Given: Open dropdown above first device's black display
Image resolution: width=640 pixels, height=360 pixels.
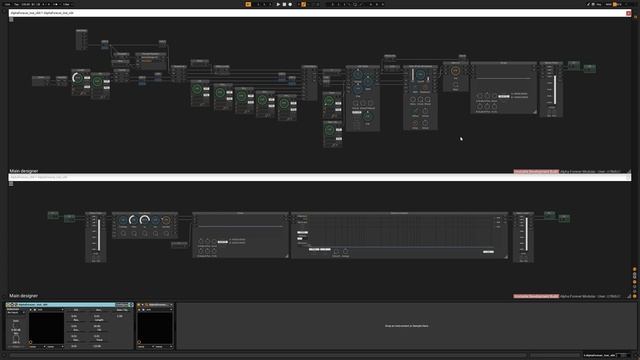Looking at the screenshot, I should (x=51, y=310).
